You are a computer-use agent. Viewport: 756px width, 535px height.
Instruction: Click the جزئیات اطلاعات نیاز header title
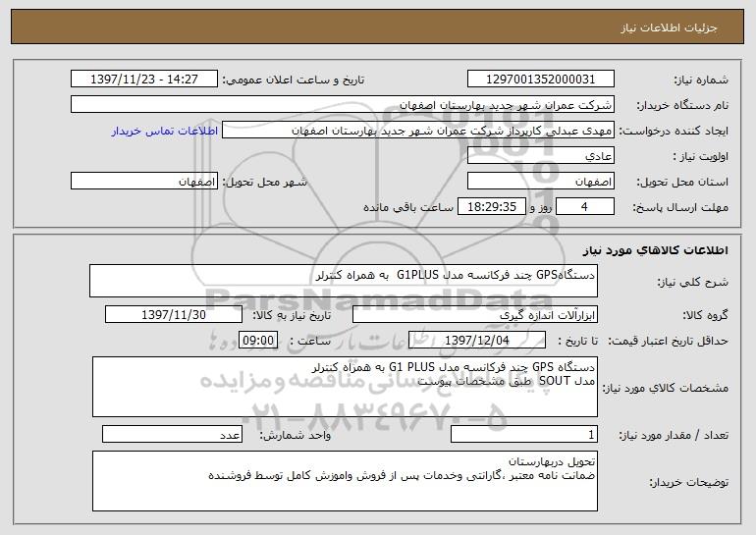point(669,27)
